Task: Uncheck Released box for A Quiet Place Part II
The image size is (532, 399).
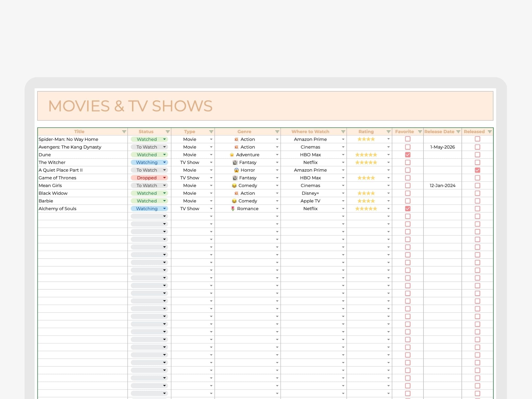Action: pos(477,170)
